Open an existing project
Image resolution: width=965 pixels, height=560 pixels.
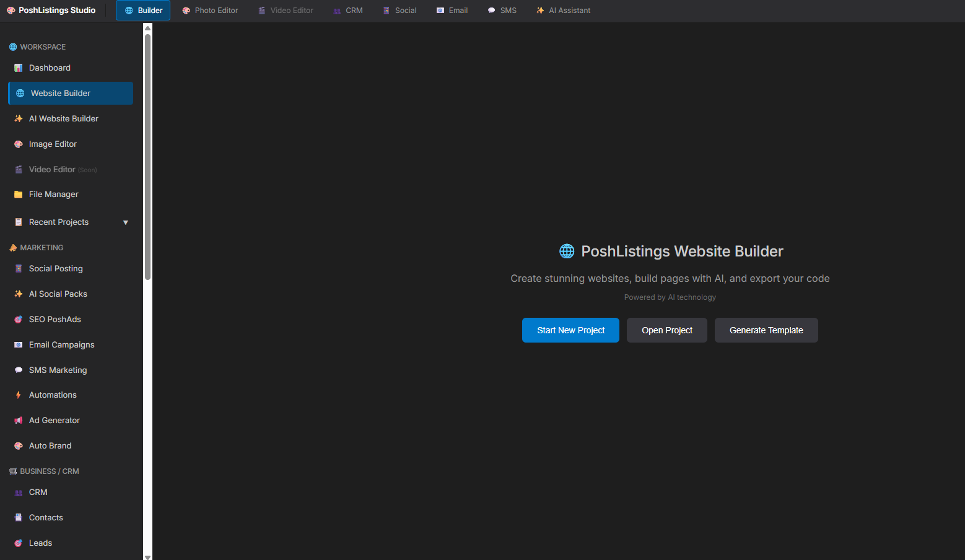tap(666, 330)
